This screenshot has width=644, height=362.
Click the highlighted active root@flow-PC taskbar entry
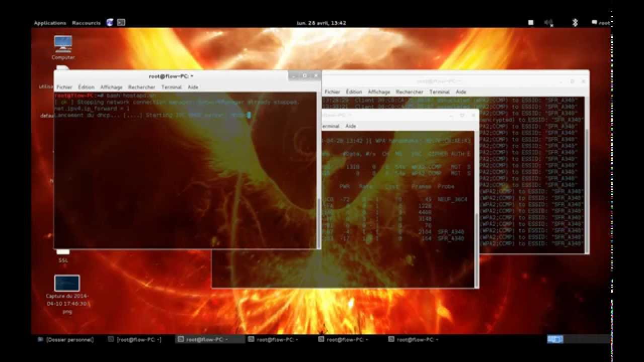click(211, 339)
